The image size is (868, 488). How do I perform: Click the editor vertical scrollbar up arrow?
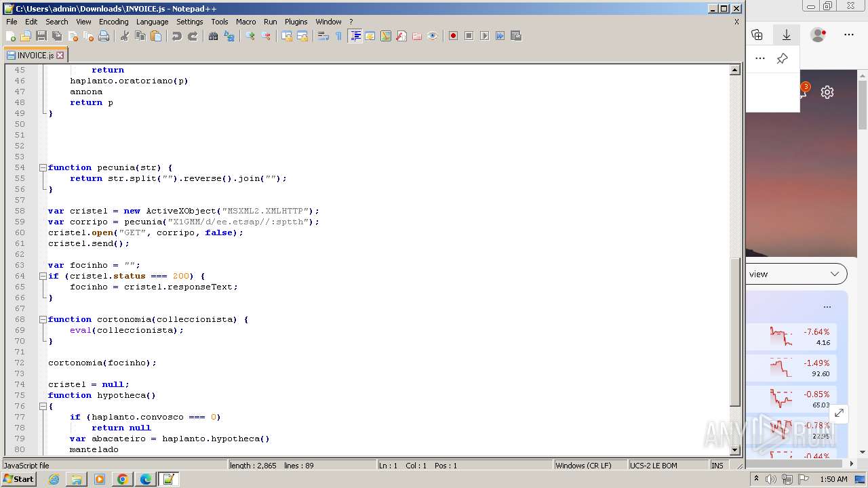click(734, 70)
